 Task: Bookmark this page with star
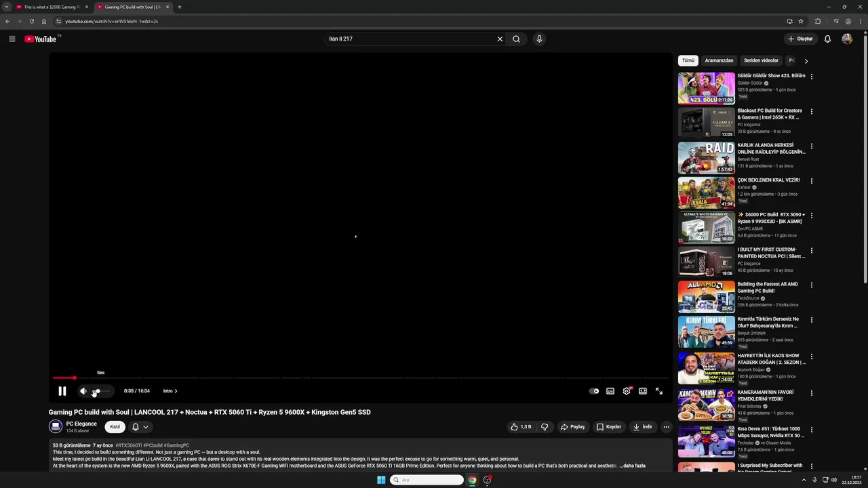point(801,21)
